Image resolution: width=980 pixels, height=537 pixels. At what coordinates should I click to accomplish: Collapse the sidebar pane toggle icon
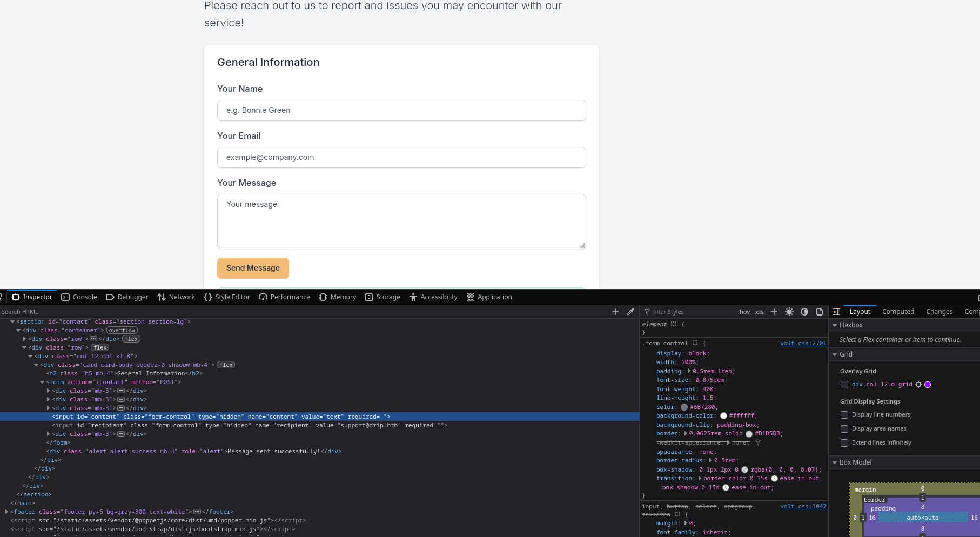(836, 312)
